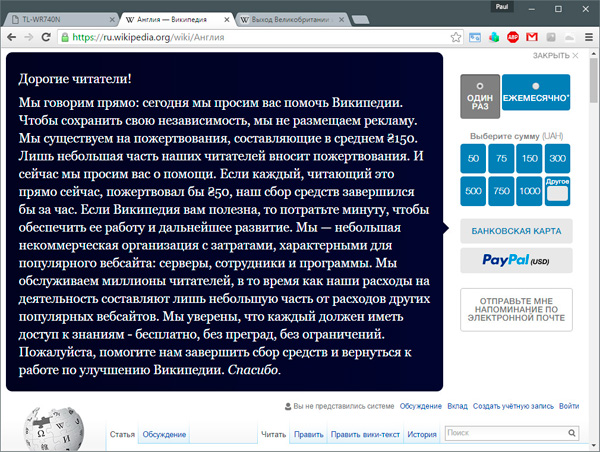Image resolution: width=600 pixels, height=452 pixels.
Task: Choose the 1000 UAH donation amount
Action: tap(530, 190)
